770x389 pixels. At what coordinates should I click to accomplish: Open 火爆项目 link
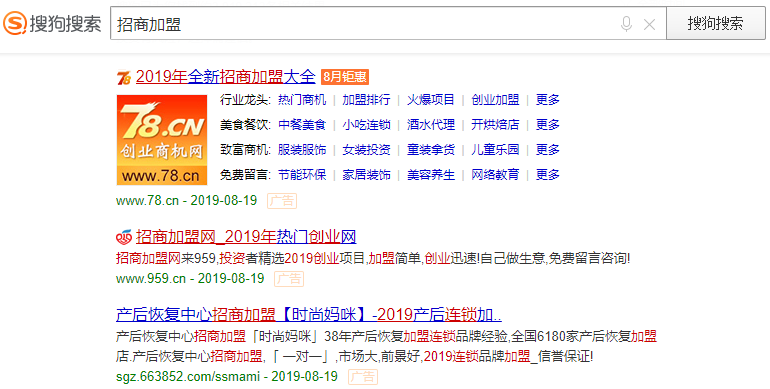[x=431, y=100]
